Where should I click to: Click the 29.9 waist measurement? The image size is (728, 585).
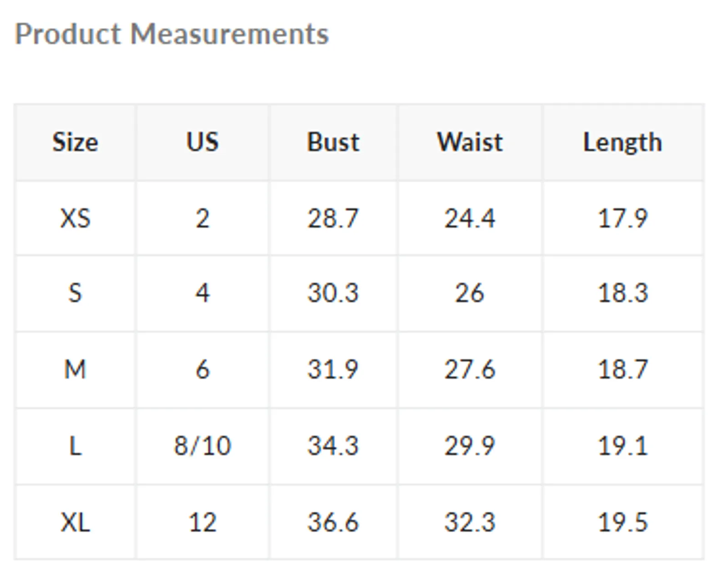pyautogui.click(x=470, y=446)
